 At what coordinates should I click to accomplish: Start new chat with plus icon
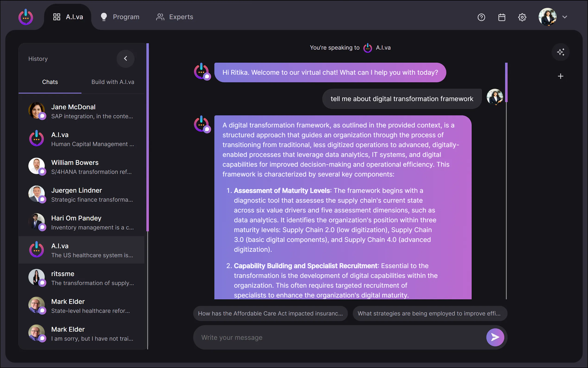click(x=560, y=76)
